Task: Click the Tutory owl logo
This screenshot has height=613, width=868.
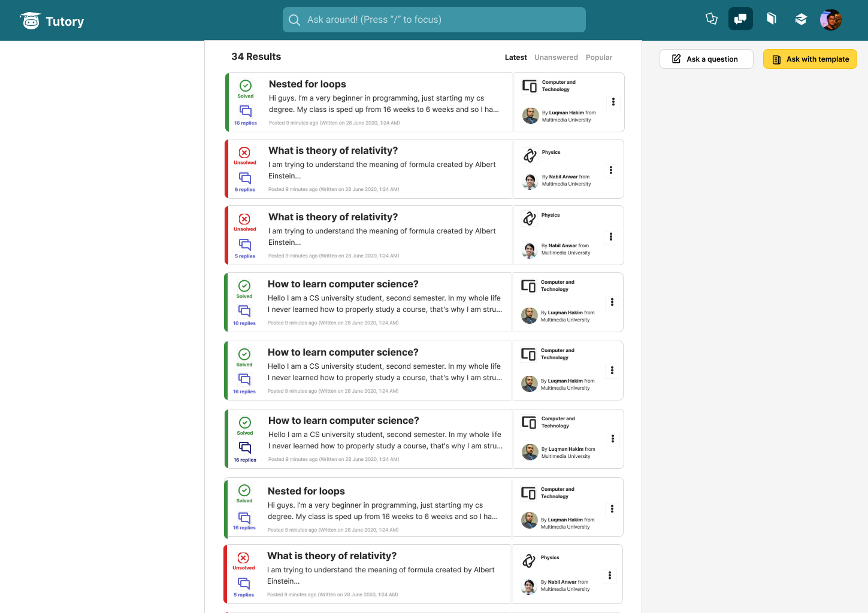Action: pyautogui.click(x=31, y=21)
